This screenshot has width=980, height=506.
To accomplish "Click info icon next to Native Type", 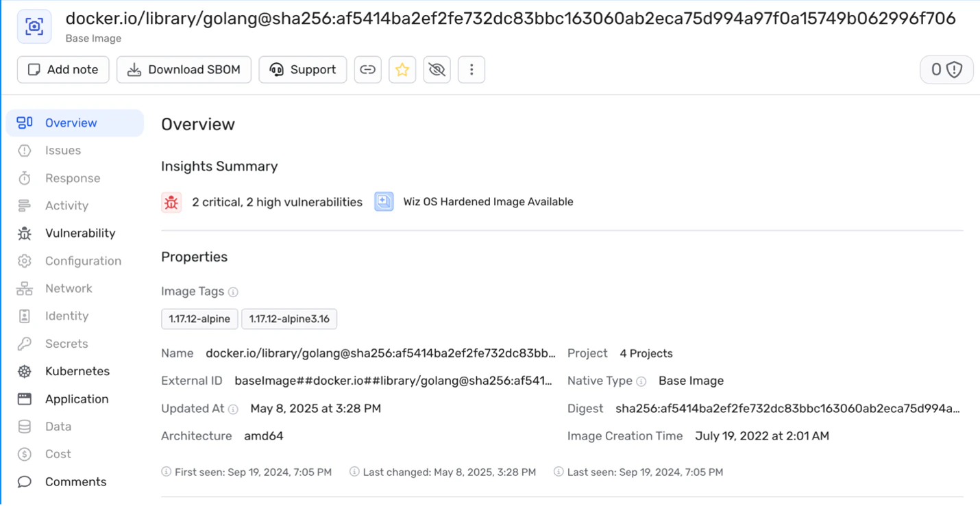I will pos(641,381).
